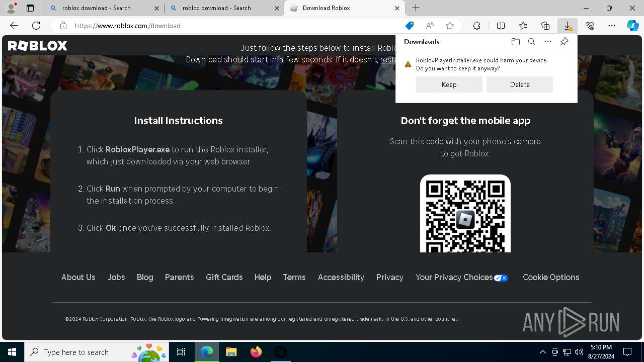Open the Gift Cards footer link

pos(224,277)
